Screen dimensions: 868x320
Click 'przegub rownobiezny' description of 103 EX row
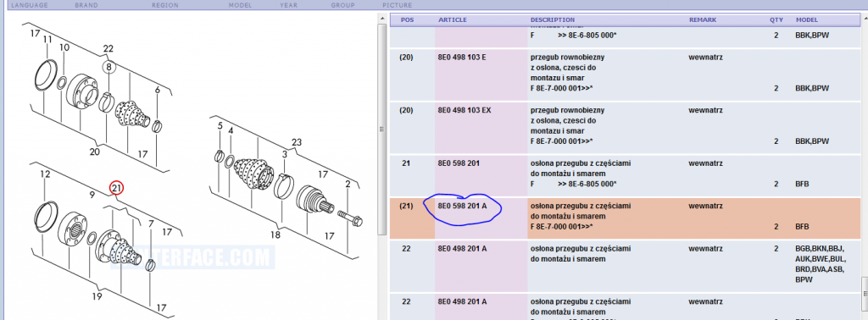click(567, 110)
